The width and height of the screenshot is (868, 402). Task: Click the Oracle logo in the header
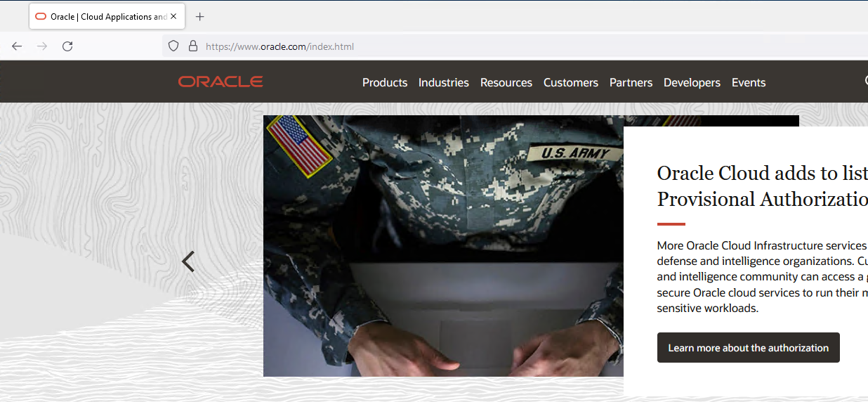point(221,82)
